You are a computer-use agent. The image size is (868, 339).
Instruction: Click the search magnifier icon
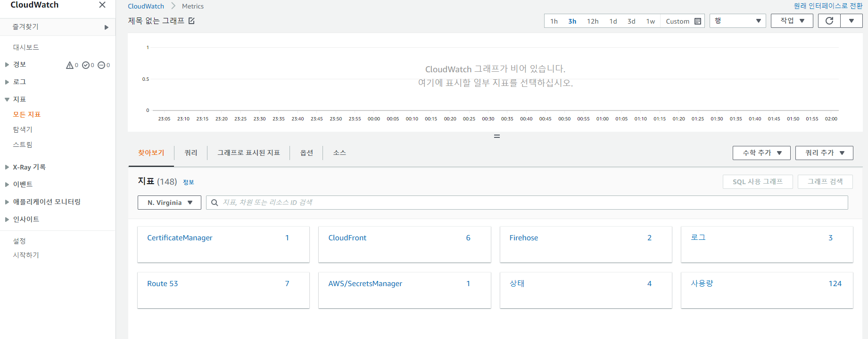(215, 203)
